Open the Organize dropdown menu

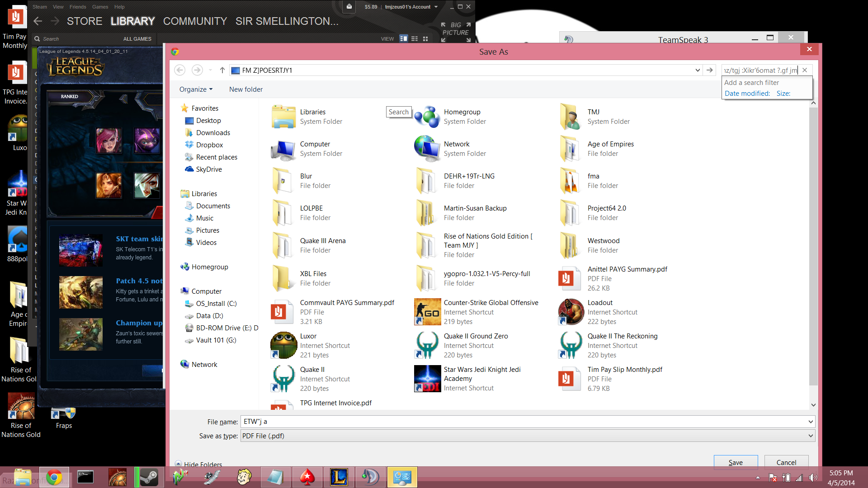click(196, 89)
